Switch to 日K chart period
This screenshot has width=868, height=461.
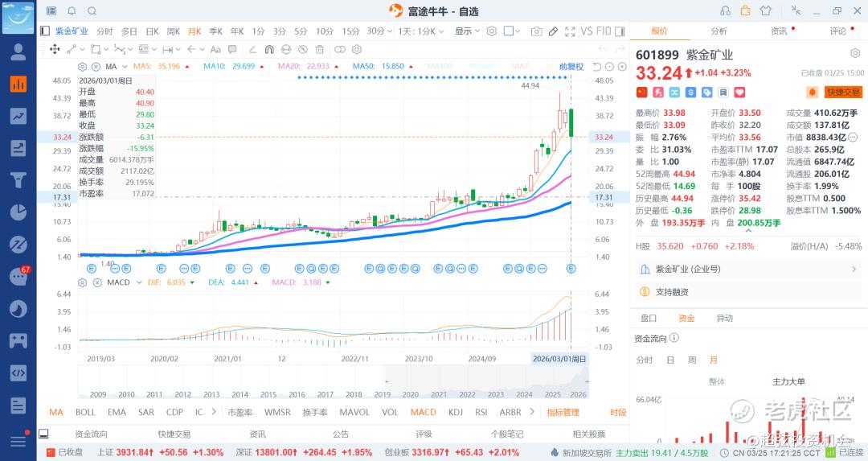(152, 31)
